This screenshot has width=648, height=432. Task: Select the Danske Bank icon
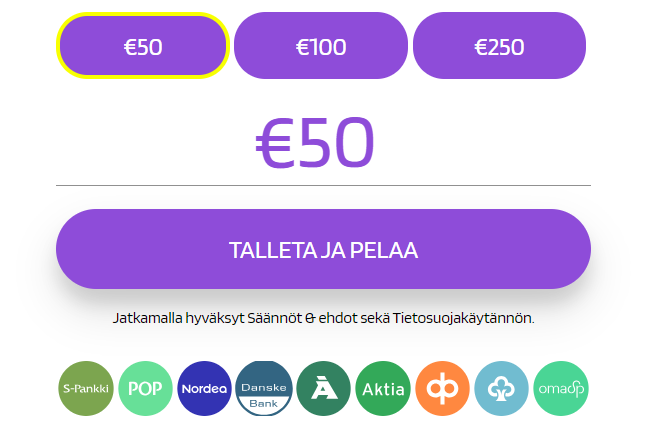(x=264, y=388)
